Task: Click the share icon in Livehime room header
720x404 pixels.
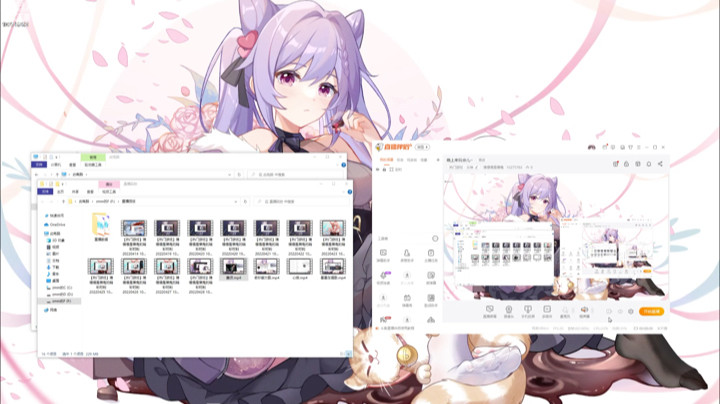Action: pyautogui.click(x=660, y=164)
